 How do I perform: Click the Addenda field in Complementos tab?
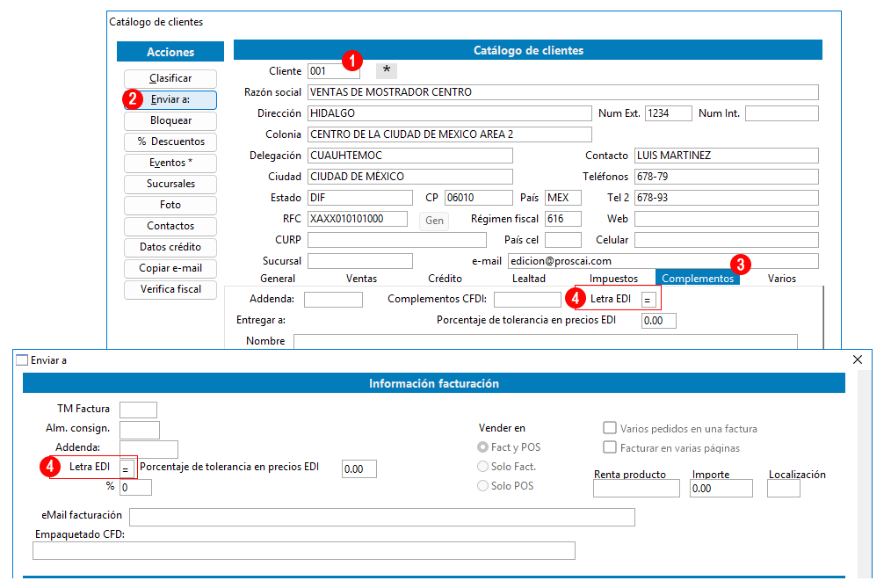pyautogui.click(x=333, y=300)
